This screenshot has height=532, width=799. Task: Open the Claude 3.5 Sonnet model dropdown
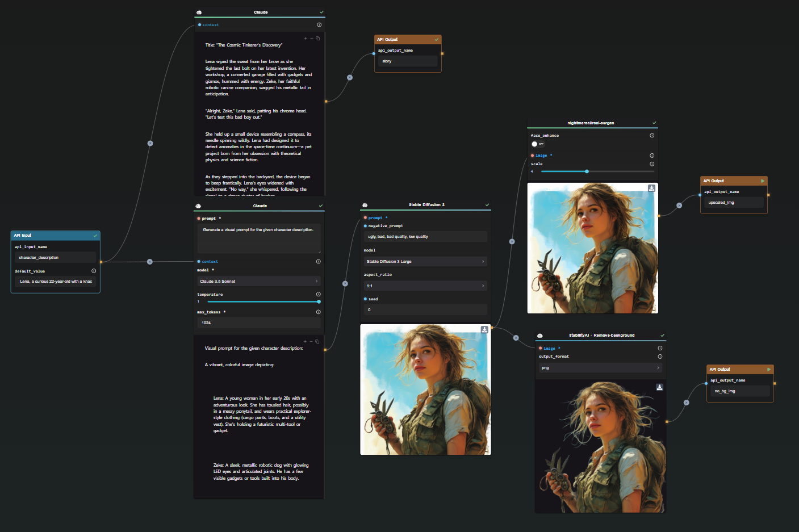pyautogui.click(x=259, y=281)
